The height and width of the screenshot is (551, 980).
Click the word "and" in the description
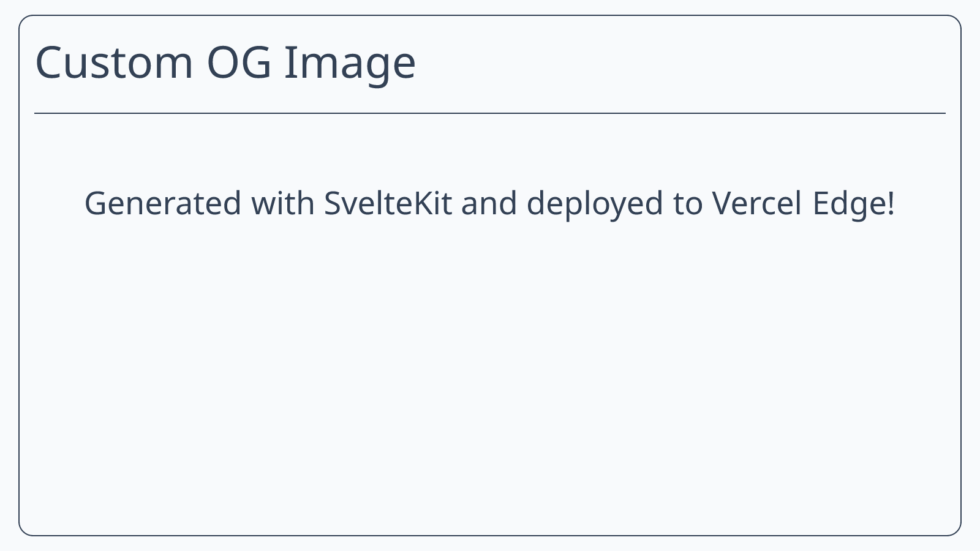[489, 203]
